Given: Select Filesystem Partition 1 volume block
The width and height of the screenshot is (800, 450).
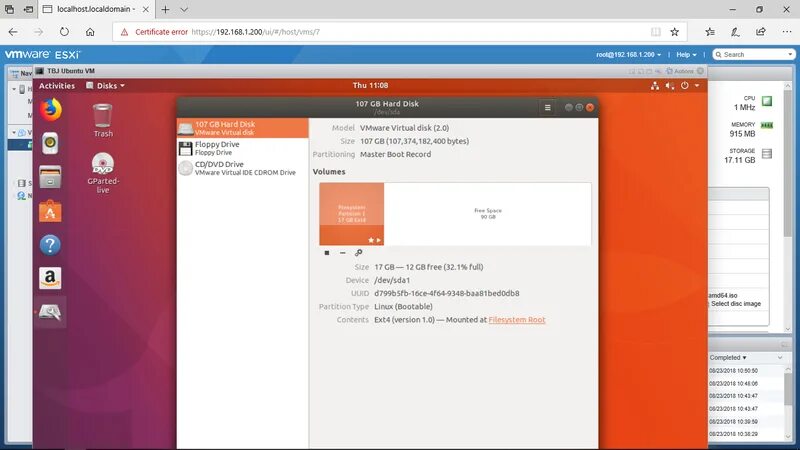Looking at the screenshot, I should (x=352, y=214).
